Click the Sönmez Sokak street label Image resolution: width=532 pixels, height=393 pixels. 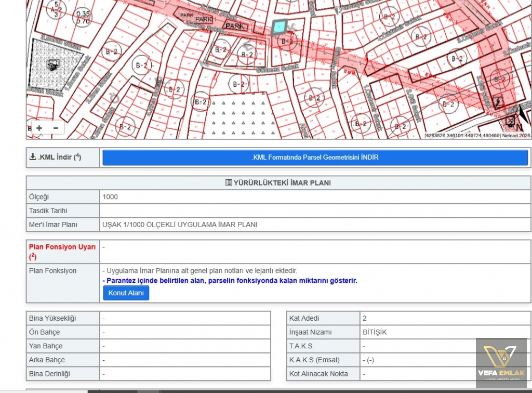tap(277, 68)
